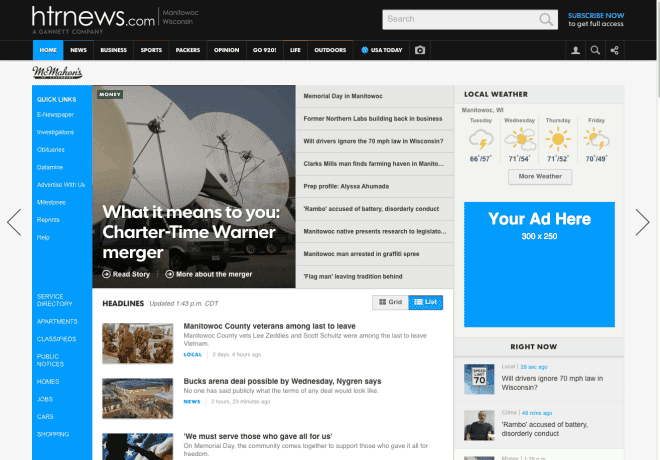
Task: Open the share icon in nav bar
Action: [x=615, y=51]
